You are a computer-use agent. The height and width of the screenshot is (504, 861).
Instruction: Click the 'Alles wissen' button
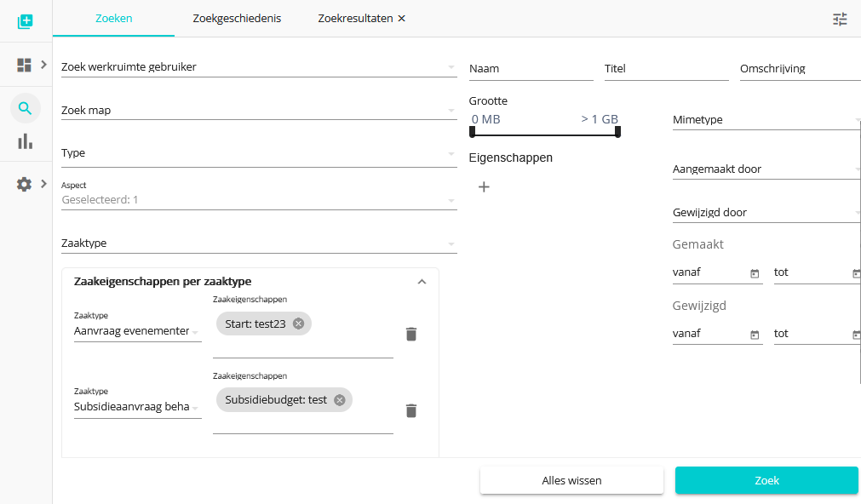571,480
